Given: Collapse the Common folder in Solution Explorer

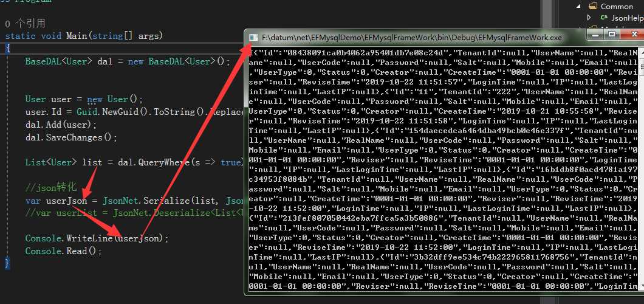Looking at the screenshot, I should click(579, 6).
